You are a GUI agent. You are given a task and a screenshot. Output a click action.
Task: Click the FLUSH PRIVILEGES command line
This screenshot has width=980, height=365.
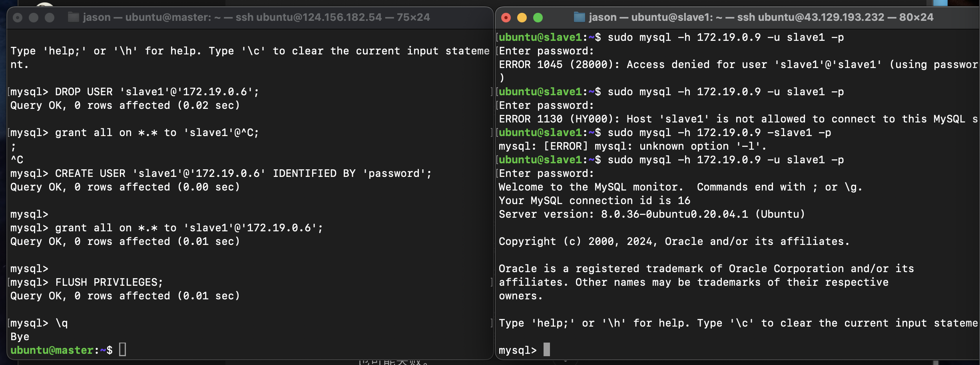87,282
